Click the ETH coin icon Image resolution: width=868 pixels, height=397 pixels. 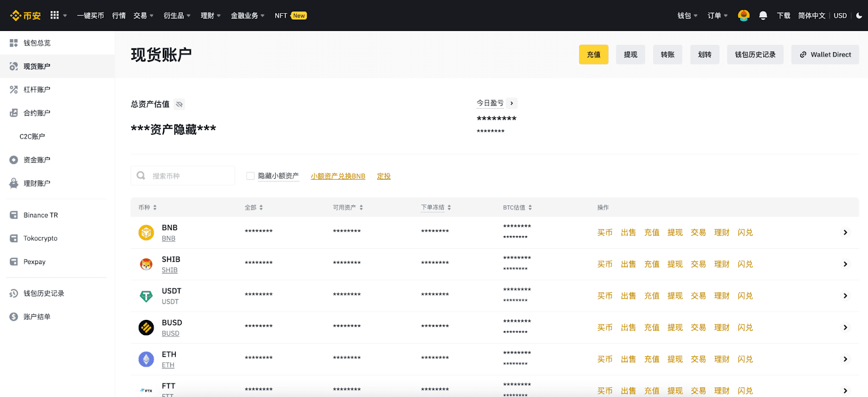(146, 359)
